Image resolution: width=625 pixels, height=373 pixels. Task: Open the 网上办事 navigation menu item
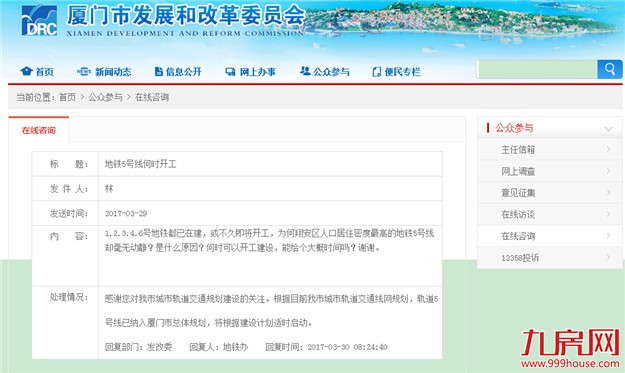[x=257, y=72]
